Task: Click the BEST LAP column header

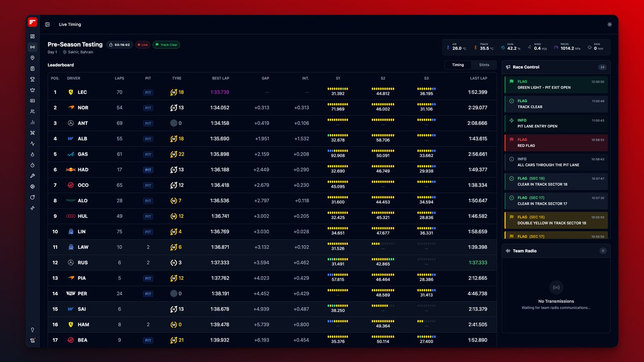Action: point(221,78)
